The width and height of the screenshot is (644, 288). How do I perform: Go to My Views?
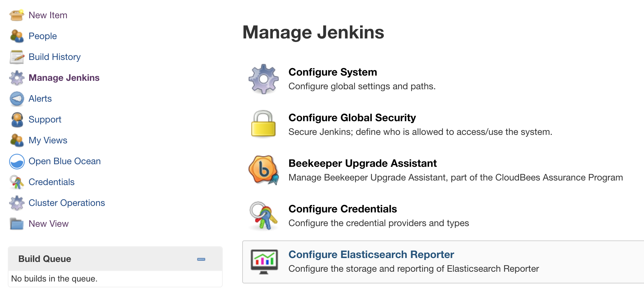coord(48,140)
